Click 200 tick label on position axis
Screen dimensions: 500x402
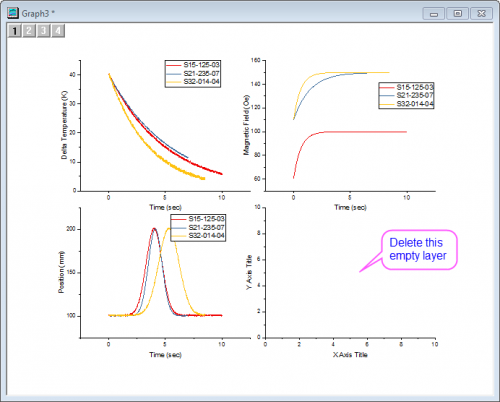71,229
